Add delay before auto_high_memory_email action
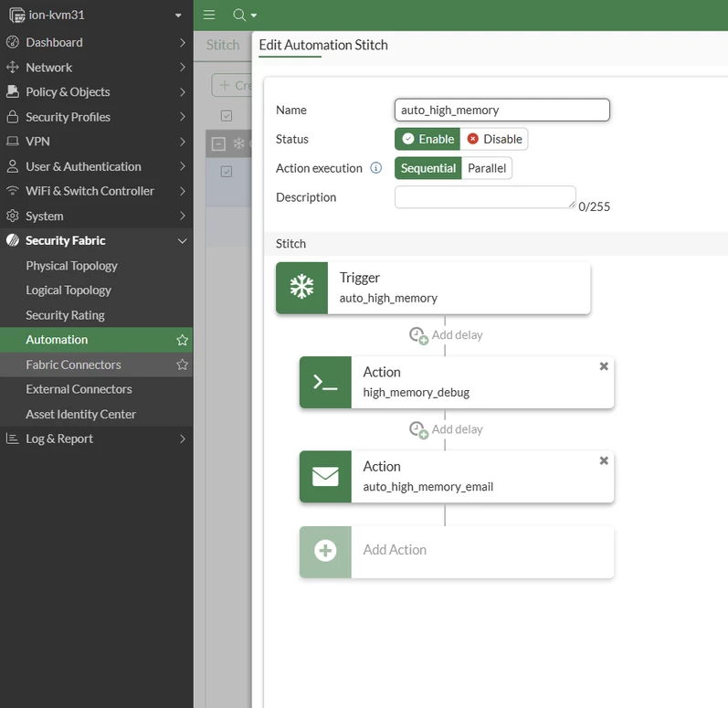 pyautogui.click(x=446, y=429)
